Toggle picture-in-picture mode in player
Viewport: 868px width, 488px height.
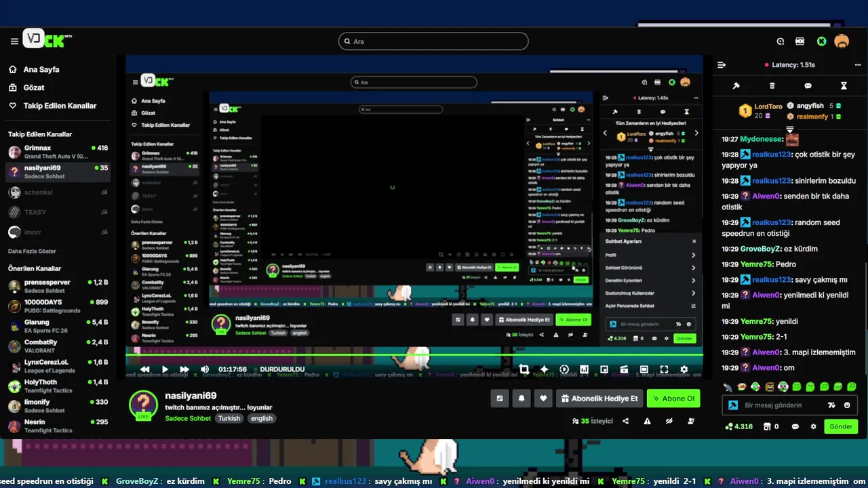(x=604, y=369)
